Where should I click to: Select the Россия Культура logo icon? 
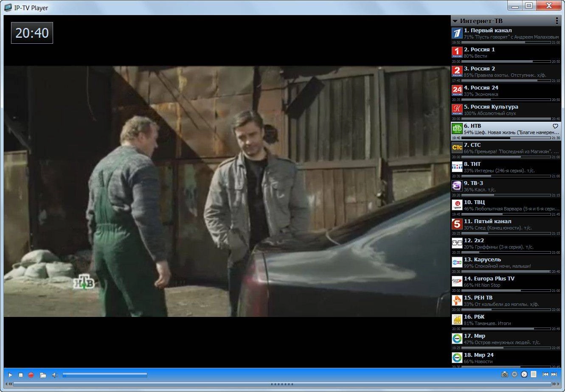click(x=457, y=110)
